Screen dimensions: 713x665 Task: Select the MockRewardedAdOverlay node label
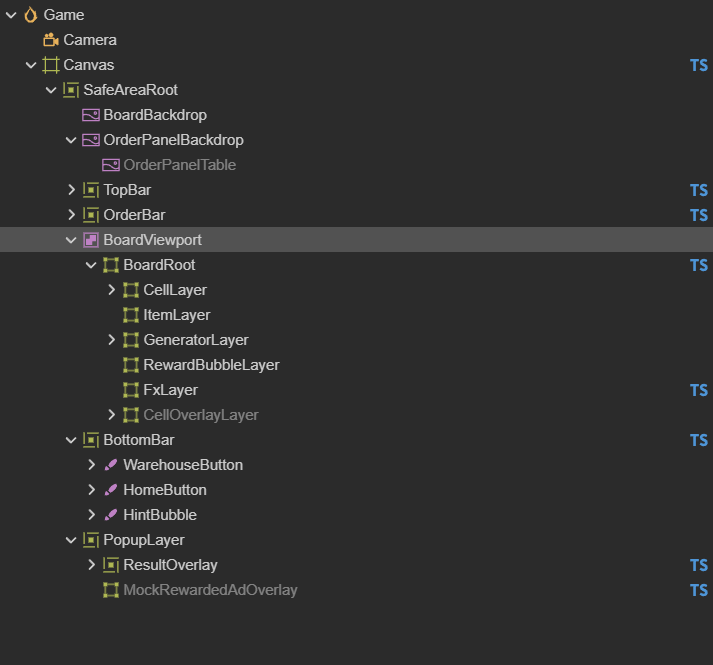pyautogui.click(x=211, y=590)
